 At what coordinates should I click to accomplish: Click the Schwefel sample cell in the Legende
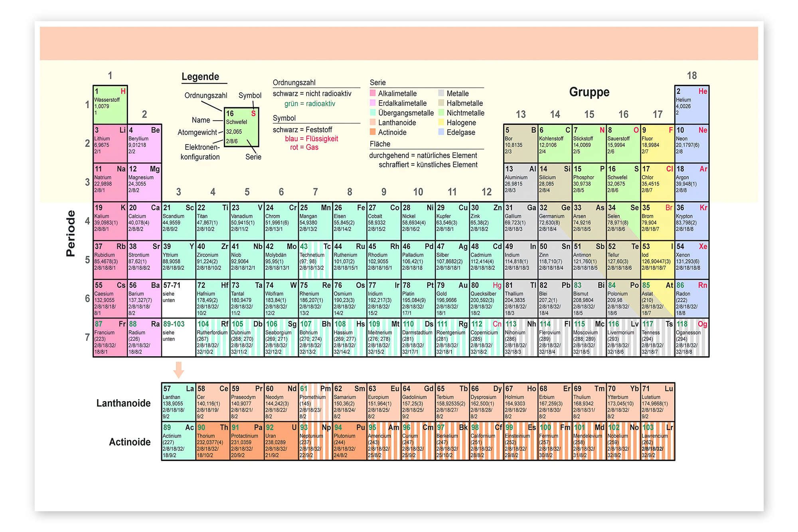tap(241, 127)
